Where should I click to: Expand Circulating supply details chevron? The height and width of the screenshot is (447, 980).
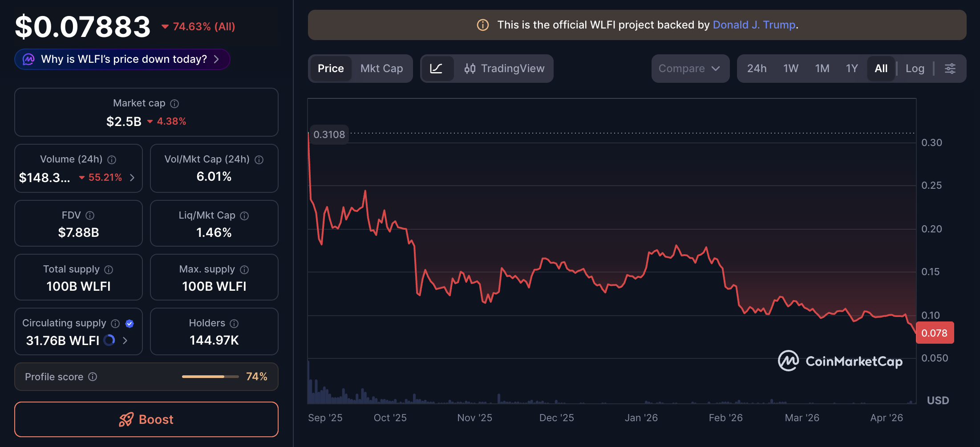(x=125, y=341)
